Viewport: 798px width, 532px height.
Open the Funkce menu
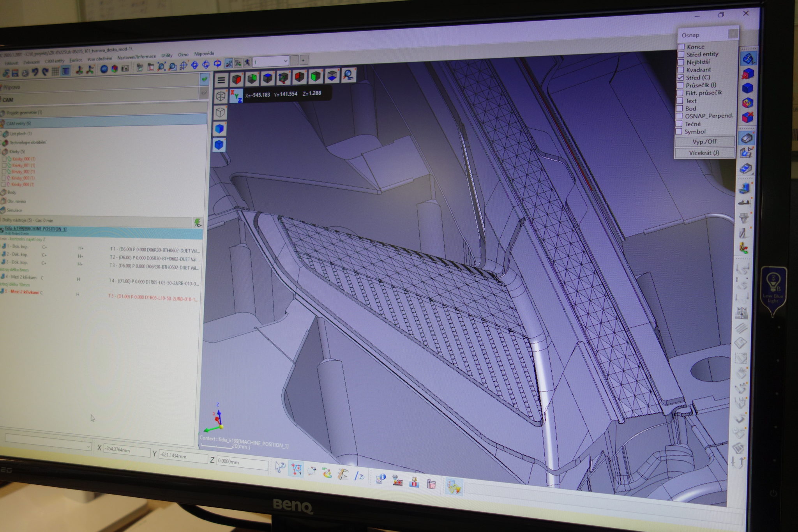(x=76, y=60)
